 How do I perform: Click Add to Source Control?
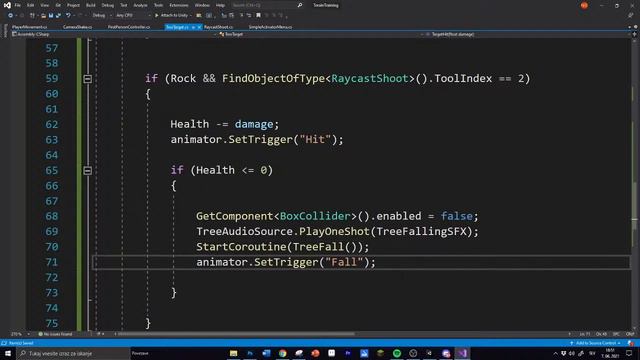(x=595, y=343)
